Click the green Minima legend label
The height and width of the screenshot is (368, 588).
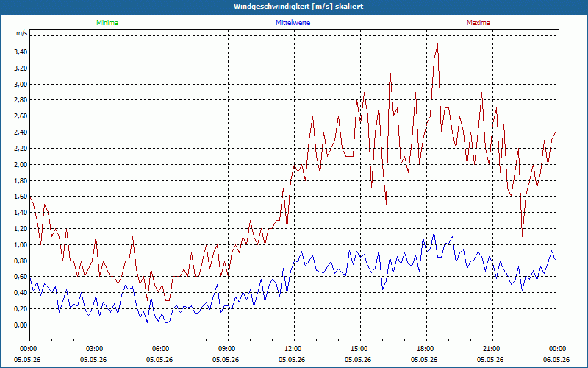(x=107, y=23)
